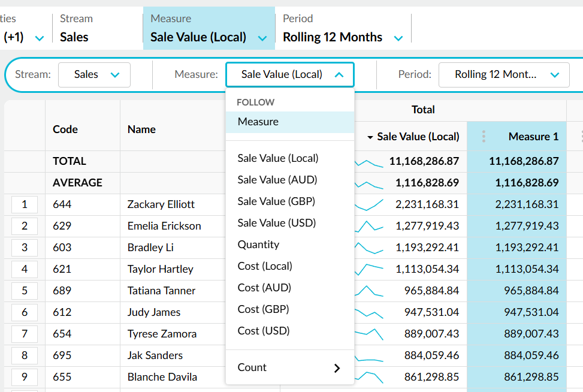Open the Count submenu arrow
Image resolution: width=583 pixels, height=392 pixels.
[x=337, y=368]
